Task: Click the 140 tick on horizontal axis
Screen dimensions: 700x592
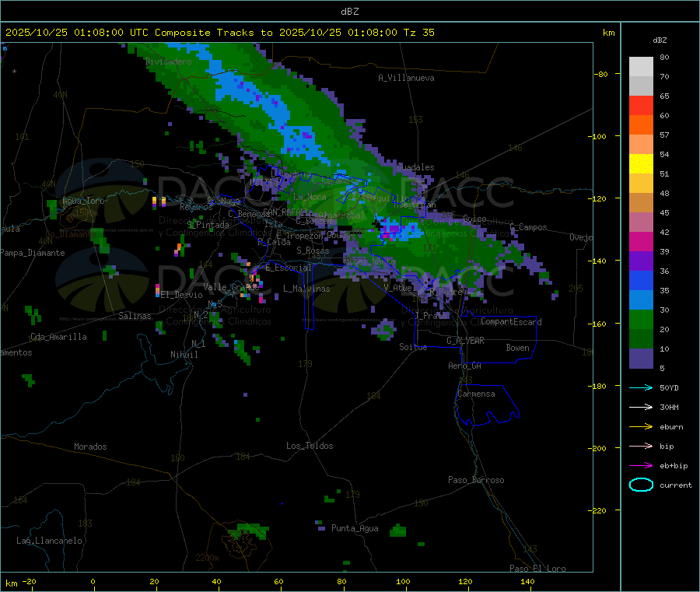Action: coord(527,581)
